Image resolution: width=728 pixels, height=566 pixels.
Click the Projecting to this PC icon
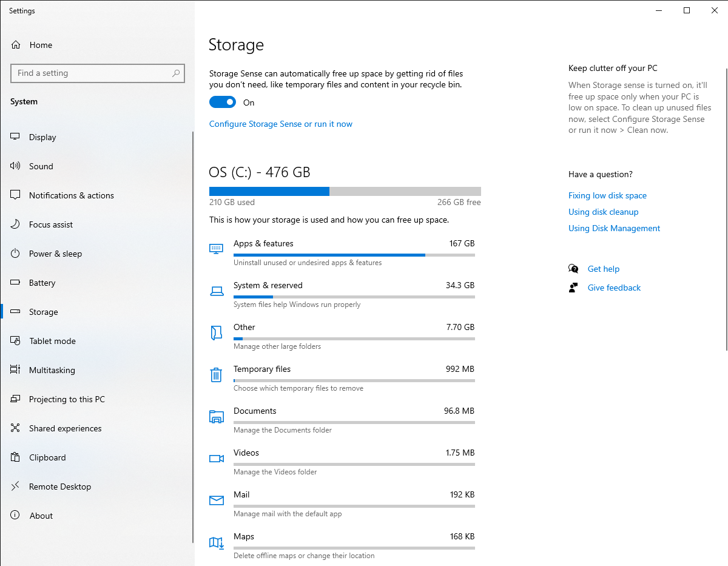coord(16,399)
